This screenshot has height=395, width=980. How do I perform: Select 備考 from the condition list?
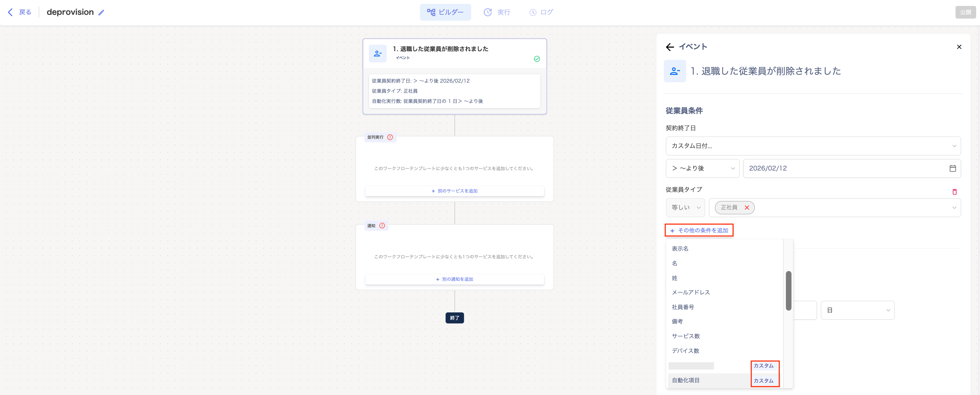pos(725,321)
